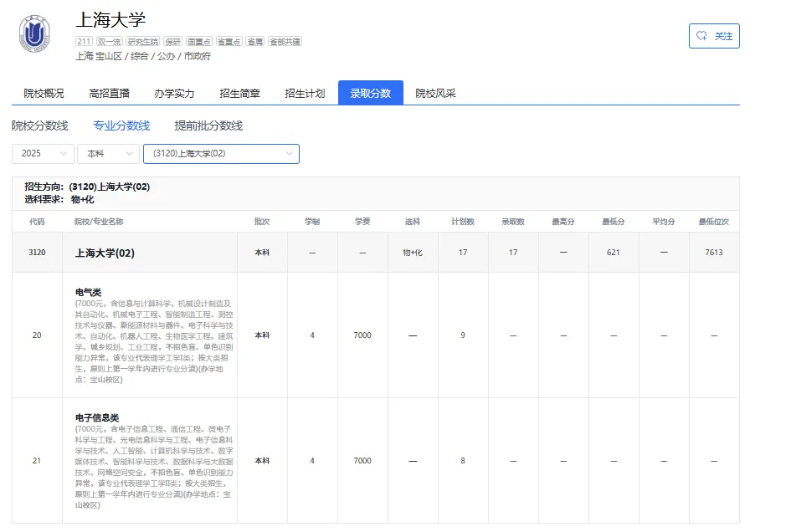Click code 3120 in table
This screenshot has height=532, width=786.
pyautogui.click(x=37, y=253)
